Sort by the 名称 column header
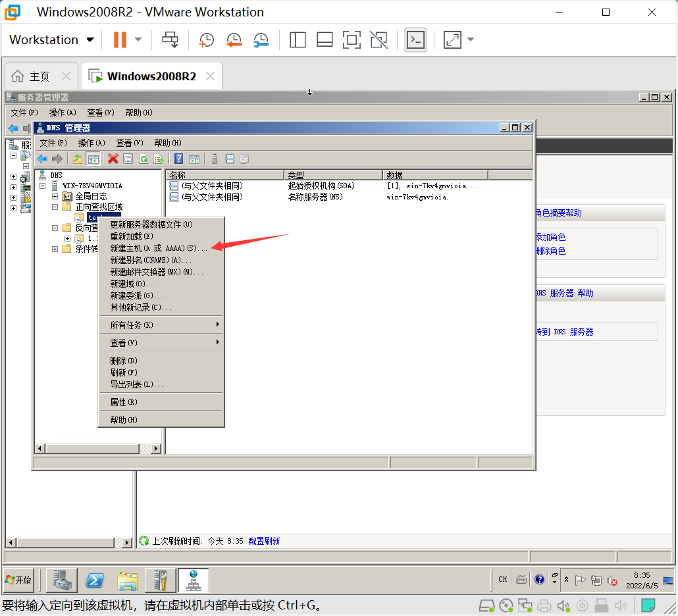This screenshot has width=678, height=616. 225,175
